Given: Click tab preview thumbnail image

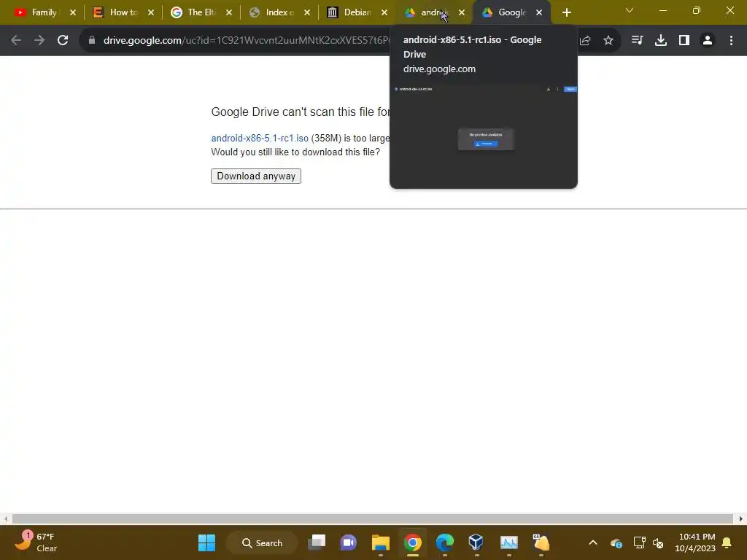Looking at the screenshot, I should point(484,136).
